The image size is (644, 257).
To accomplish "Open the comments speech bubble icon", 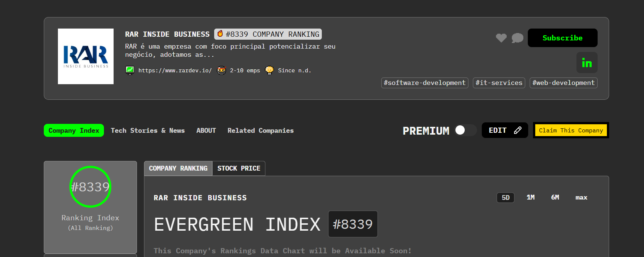I will [x=517, y=38].
